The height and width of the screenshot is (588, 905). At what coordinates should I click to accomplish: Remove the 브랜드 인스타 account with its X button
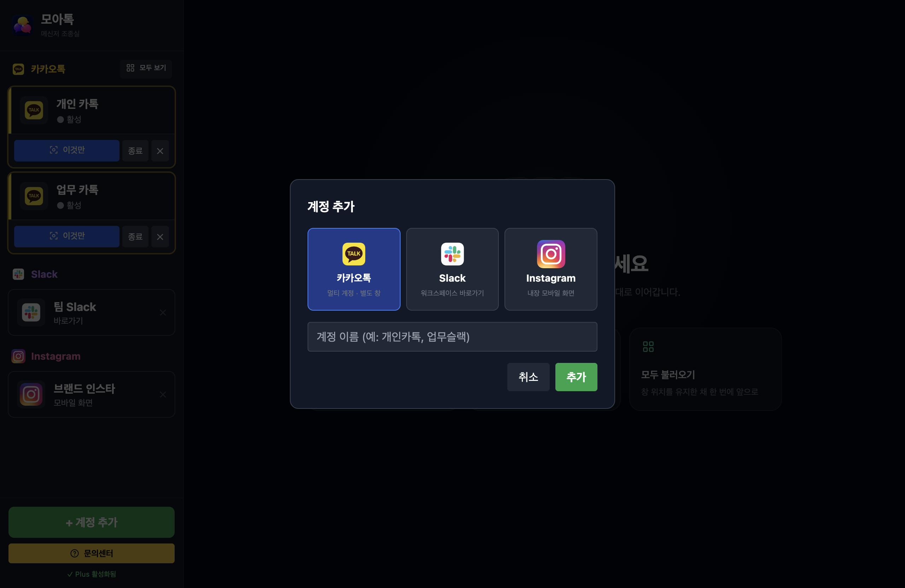(x=163, y=395)
